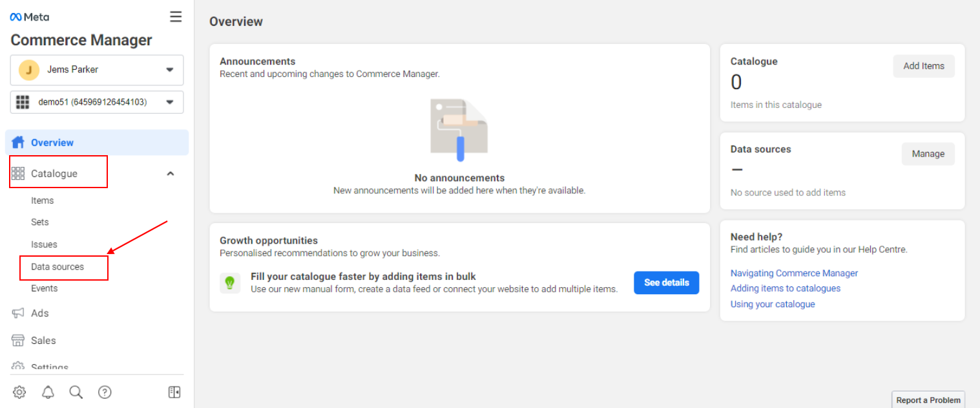
Task: Click the Catalogue grid icon in sidebar
Action: (x=18, y=173)
